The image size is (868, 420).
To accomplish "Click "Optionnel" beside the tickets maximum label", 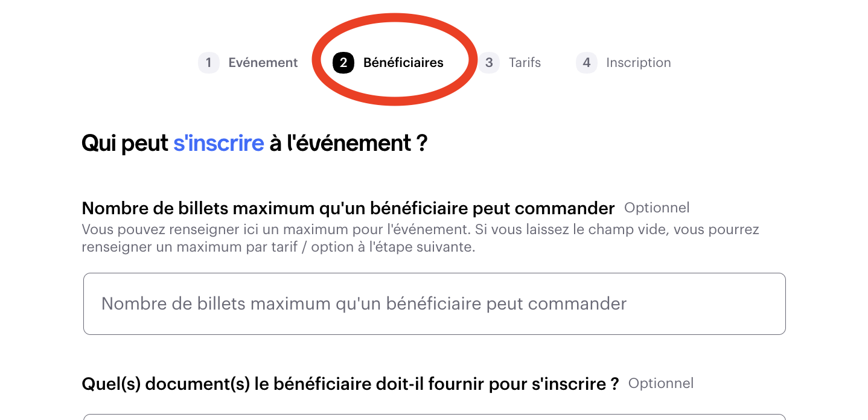I will pos(657,208).
